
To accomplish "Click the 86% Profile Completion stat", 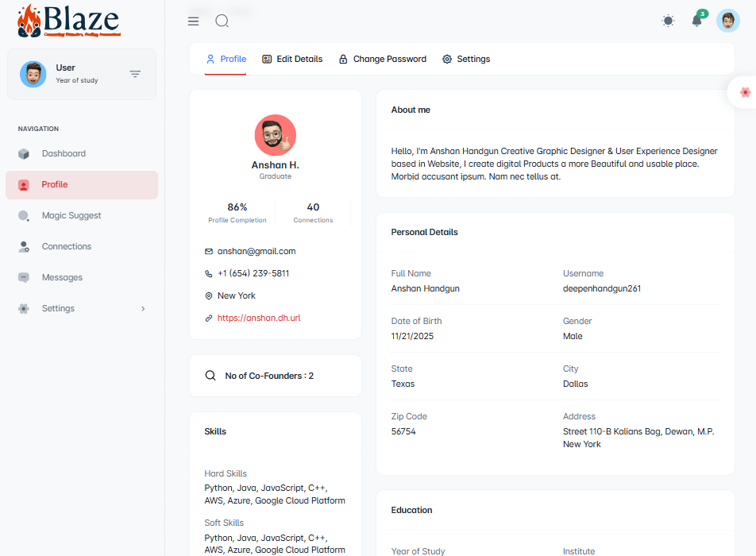I will pos(237,213).
